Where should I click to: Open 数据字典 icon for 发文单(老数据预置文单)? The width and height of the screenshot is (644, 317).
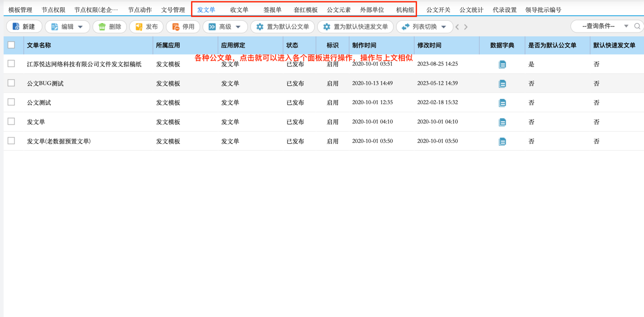pos(502,141)
